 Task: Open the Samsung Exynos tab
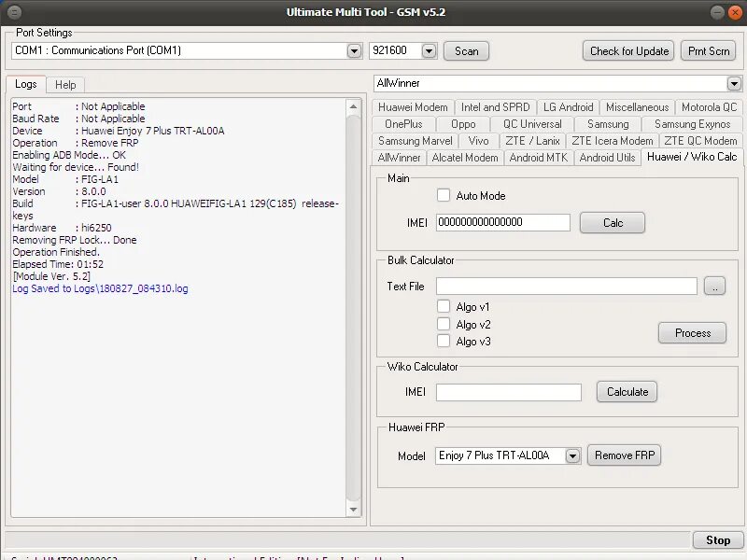point(692,124)
